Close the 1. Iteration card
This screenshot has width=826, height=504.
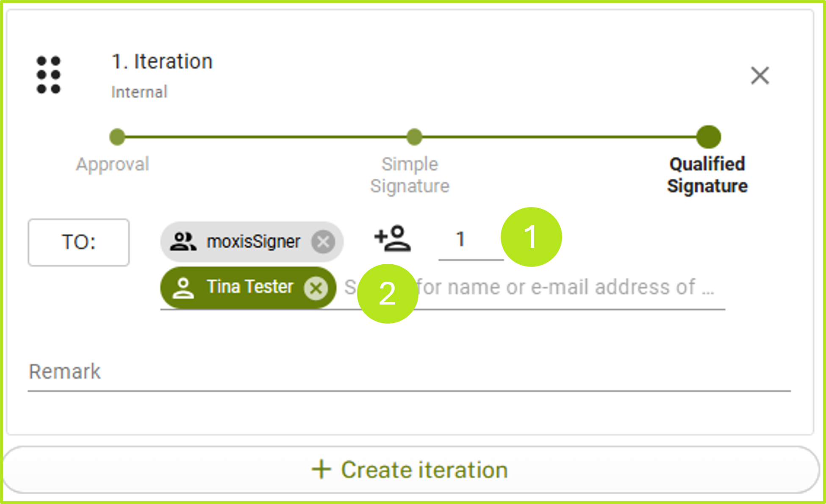point(759,76)
